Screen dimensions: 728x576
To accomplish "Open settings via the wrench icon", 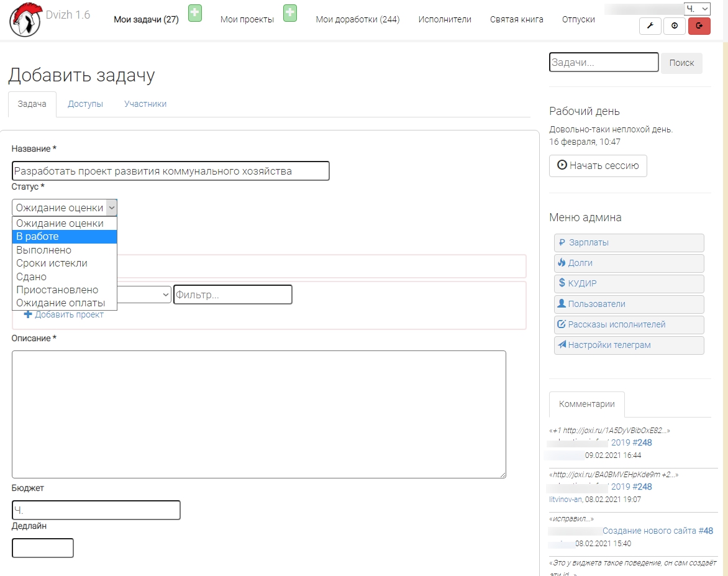I will [x=650, y=25].
